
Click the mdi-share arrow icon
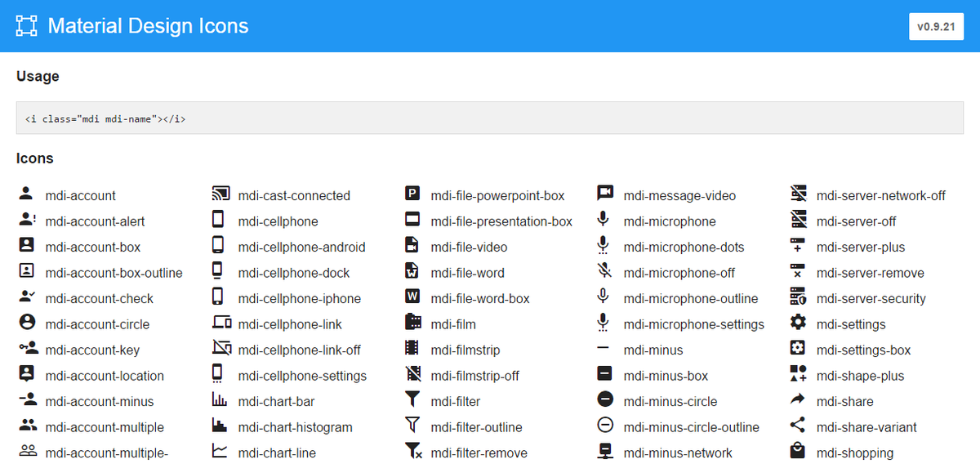tap(798, 399)
